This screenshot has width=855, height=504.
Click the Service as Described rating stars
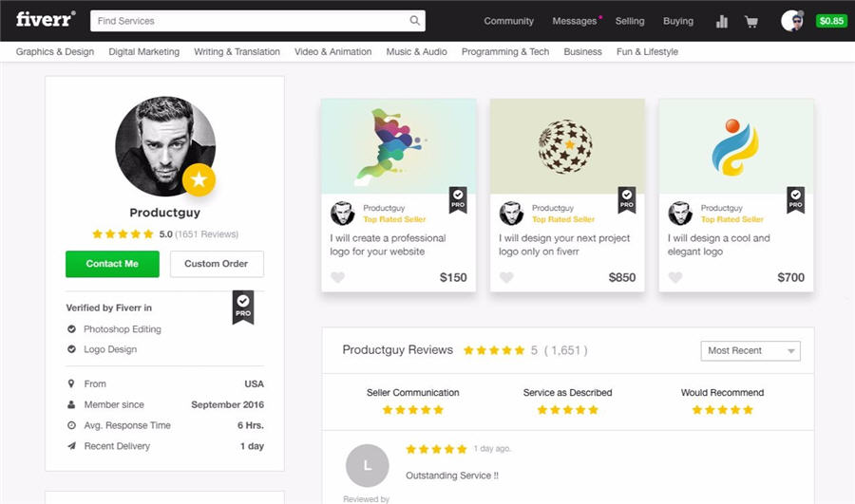tap(568, 410)
